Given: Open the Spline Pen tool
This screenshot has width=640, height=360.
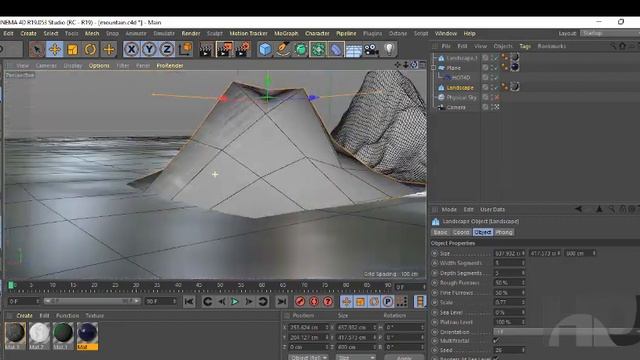Looking at the screenshot, I should pyautogui.click(x=283, y=49).
